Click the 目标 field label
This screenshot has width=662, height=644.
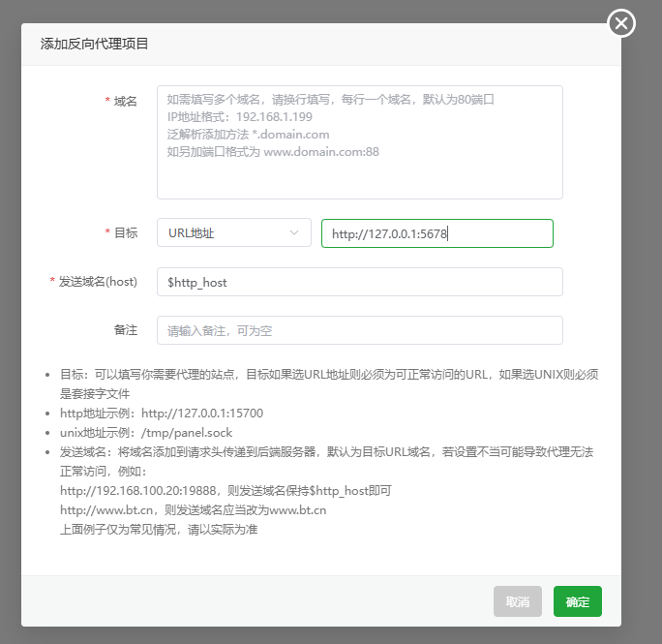coord(125,233)
